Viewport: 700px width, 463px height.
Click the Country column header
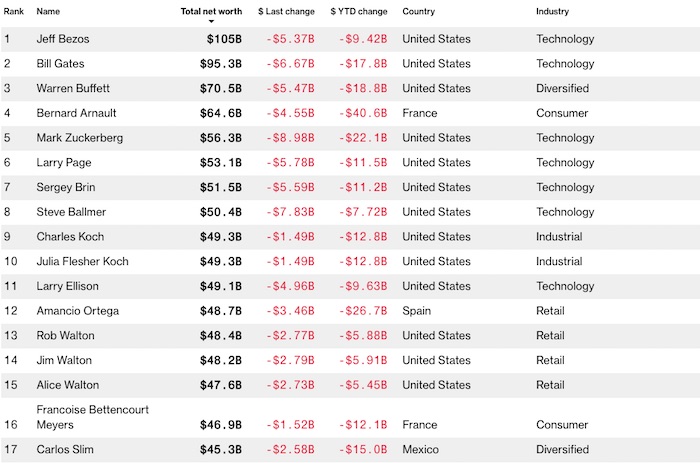[x=418, y=12]
